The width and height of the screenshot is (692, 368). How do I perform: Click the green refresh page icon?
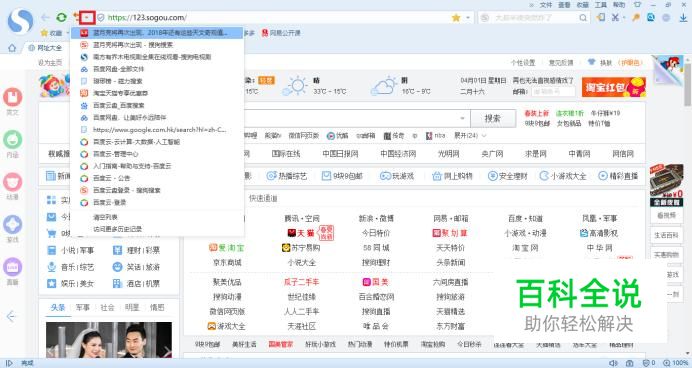(x=61, y=18)
